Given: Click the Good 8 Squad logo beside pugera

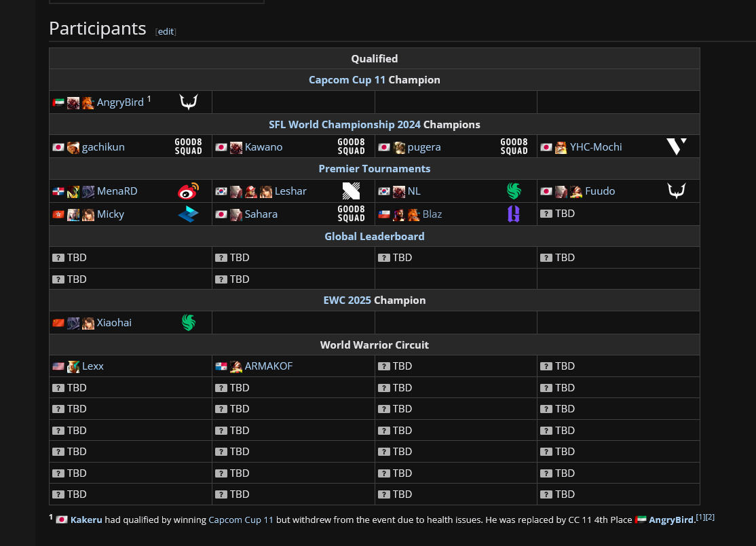Looking at the screenshot, I should click(514, 147).
